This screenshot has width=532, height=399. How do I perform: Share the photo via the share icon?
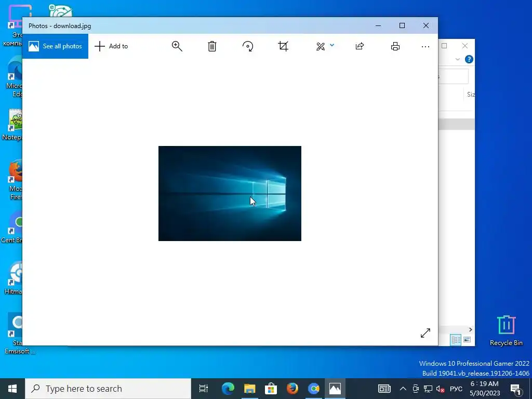[360, 46]
